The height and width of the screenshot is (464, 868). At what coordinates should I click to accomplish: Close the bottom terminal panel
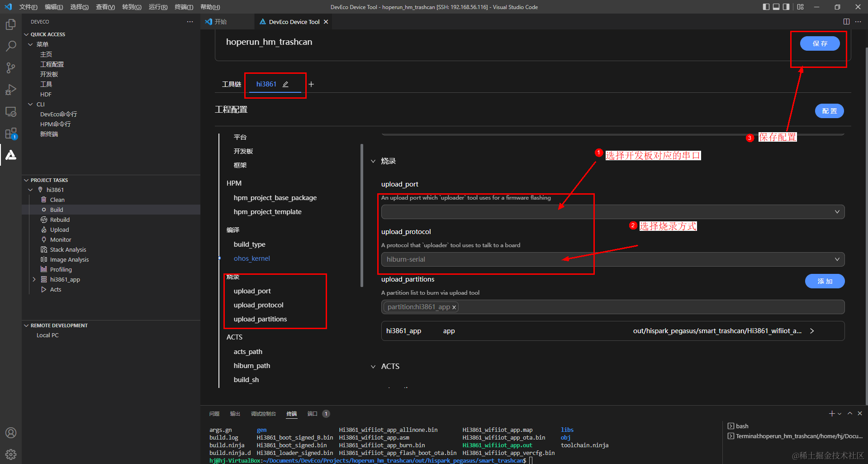tap(860, 413)
